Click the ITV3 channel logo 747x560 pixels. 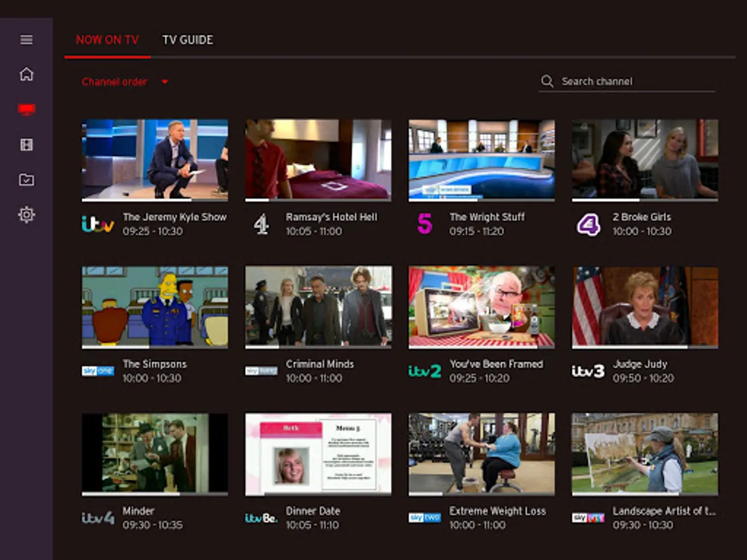[x=588, y=371]
